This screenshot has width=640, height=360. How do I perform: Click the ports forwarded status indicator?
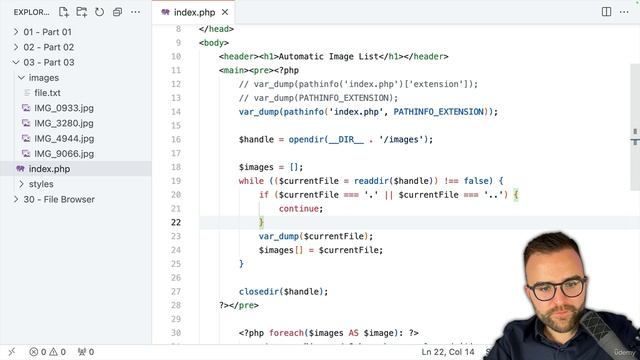point(86,352)
